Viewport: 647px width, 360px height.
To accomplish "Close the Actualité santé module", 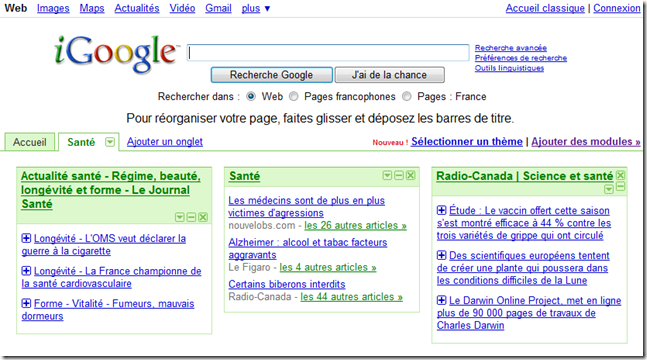I will tap(203, 217).
